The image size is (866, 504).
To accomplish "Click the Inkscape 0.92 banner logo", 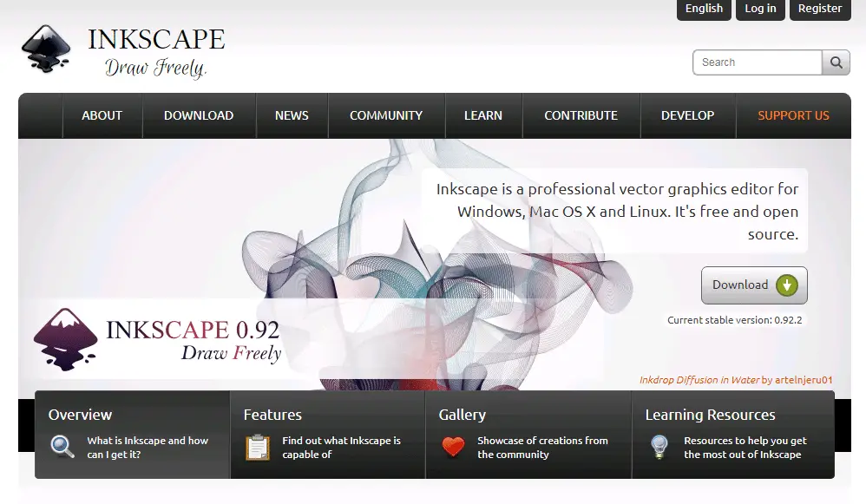I will 158,339.
